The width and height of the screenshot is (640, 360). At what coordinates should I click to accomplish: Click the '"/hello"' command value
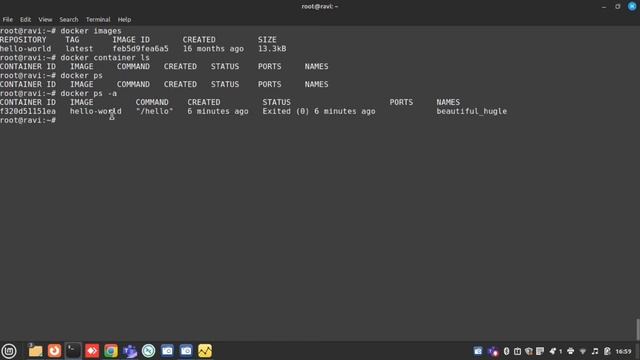pyautogui.click(x=155, y=111)
